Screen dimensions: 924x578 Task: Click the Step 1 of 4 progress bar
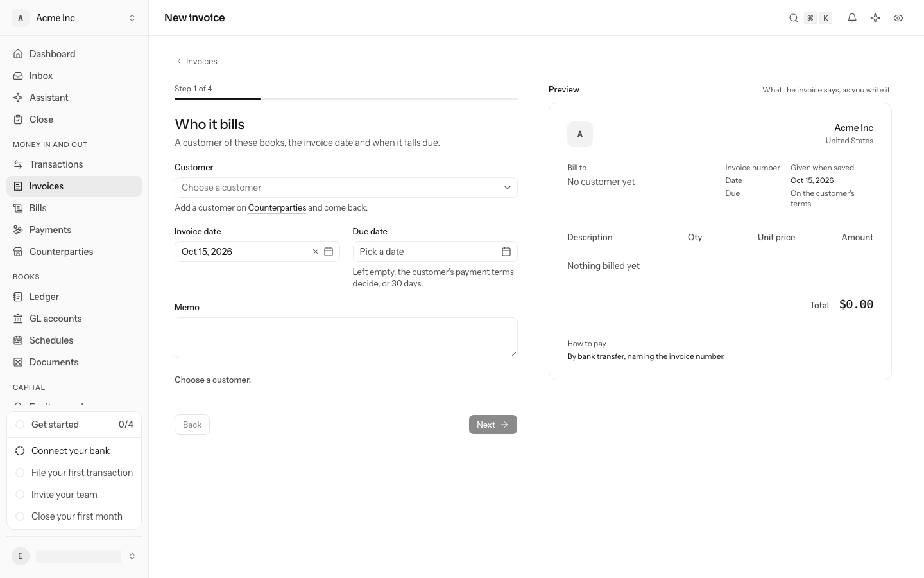tap(346, 99)
